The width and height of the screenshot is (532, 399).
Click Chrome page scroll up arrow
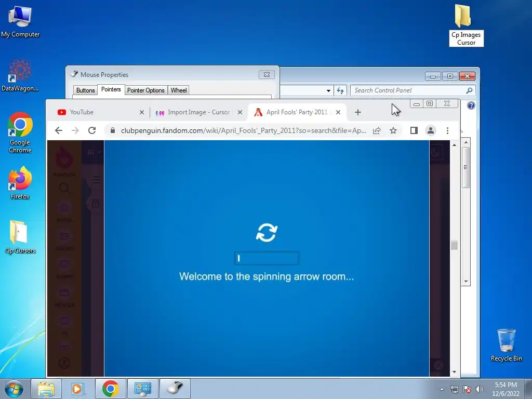[454, 145]
